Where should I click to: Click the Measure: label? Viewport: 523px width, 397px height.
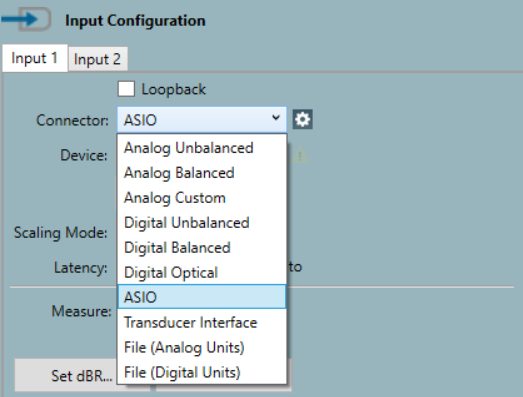click(x=81, y=311)
